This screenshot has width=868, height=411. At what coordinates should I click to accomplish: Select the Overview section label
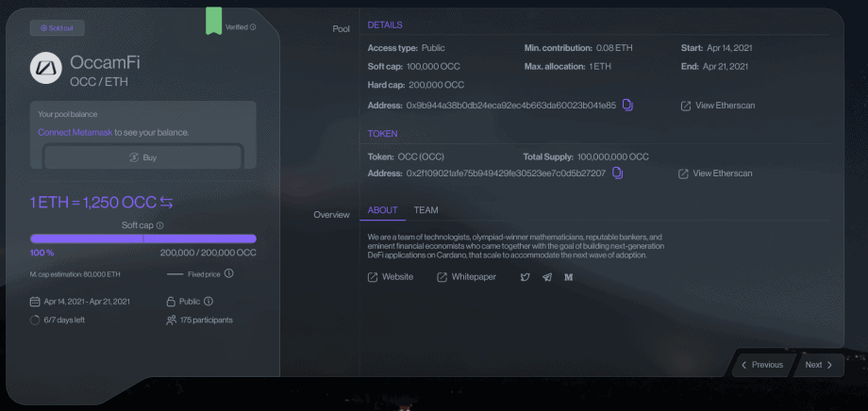pos(331,215)
